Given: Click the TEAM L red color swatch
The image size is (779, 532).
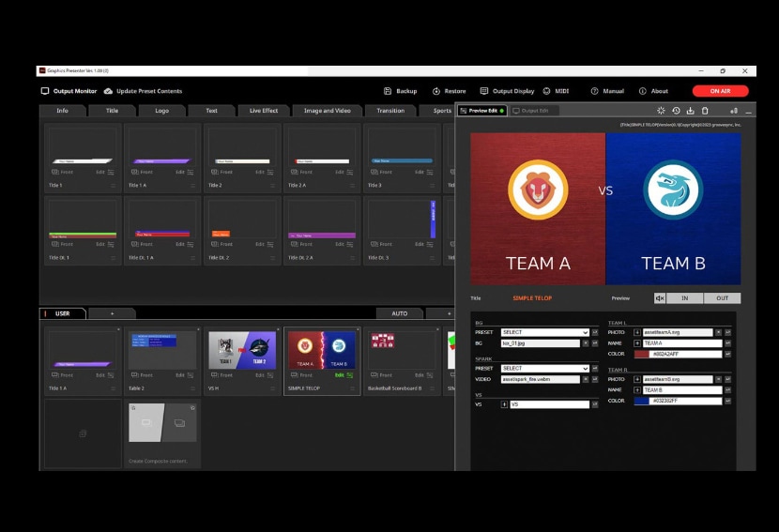Looking at the screenshot, I should [x=642, y=355].
